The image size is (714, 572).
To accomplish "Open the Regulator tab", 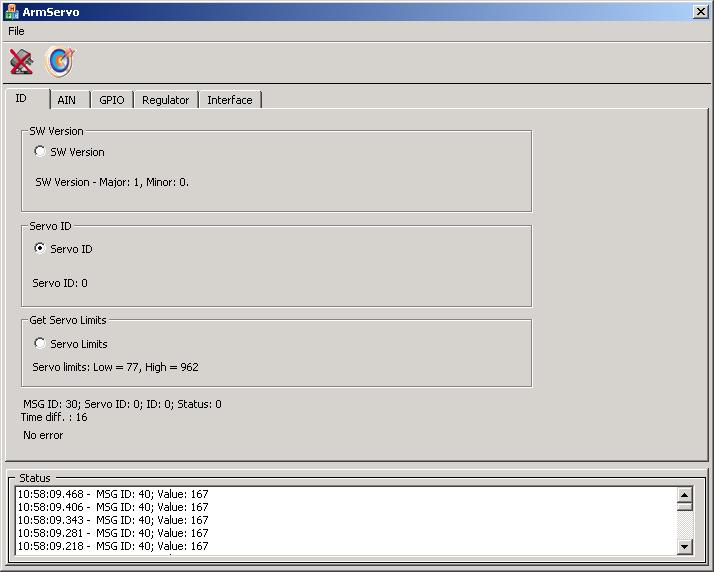I will click(x=165, y=100).
